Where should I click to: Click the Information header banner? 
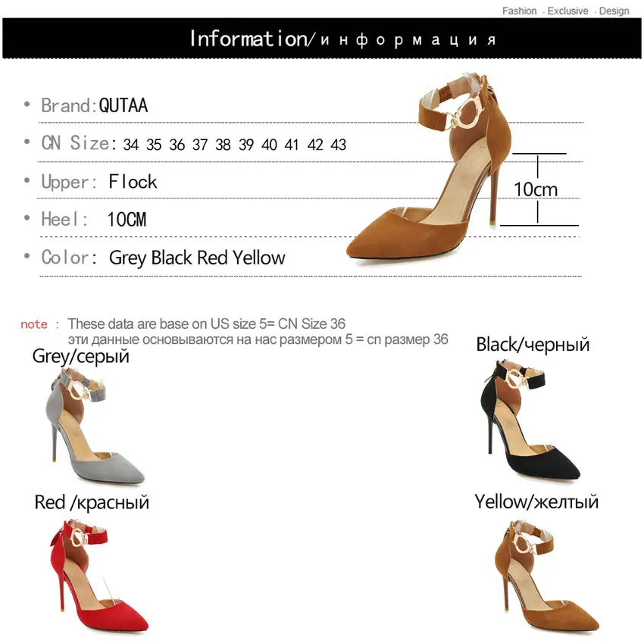tap(321, 38)
